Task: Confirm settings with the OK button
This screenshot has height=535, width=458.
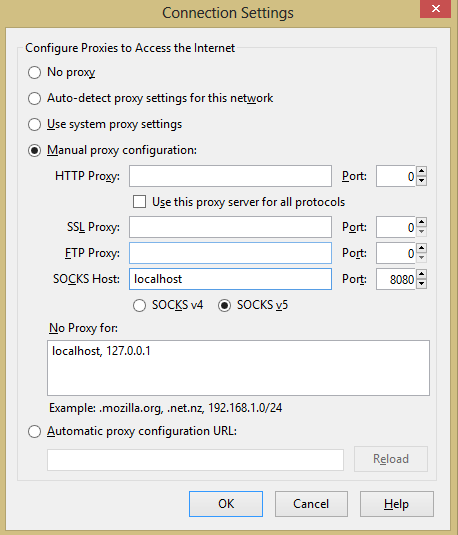Action: [226, 504]
